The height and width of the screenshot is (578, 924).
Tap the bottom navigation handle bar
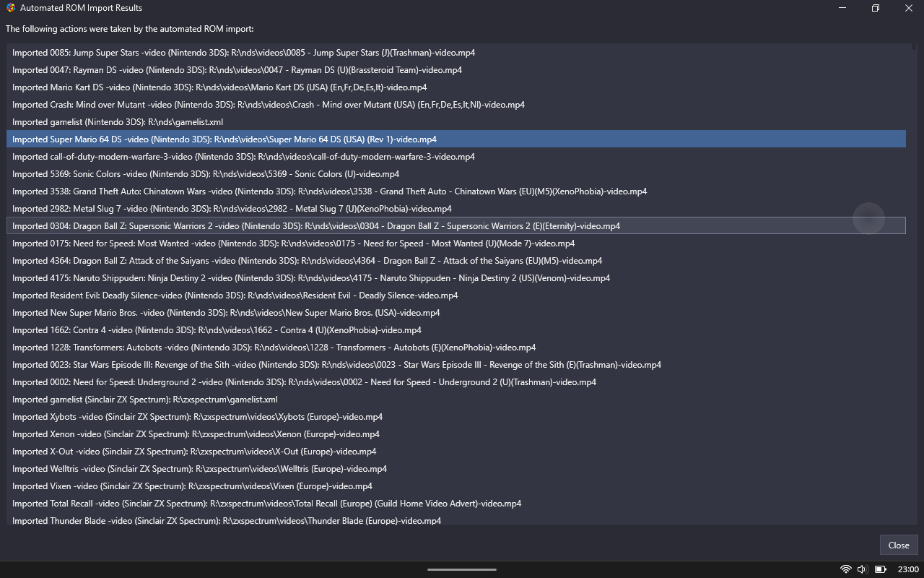pyautogui.click(x=462, y=569)
